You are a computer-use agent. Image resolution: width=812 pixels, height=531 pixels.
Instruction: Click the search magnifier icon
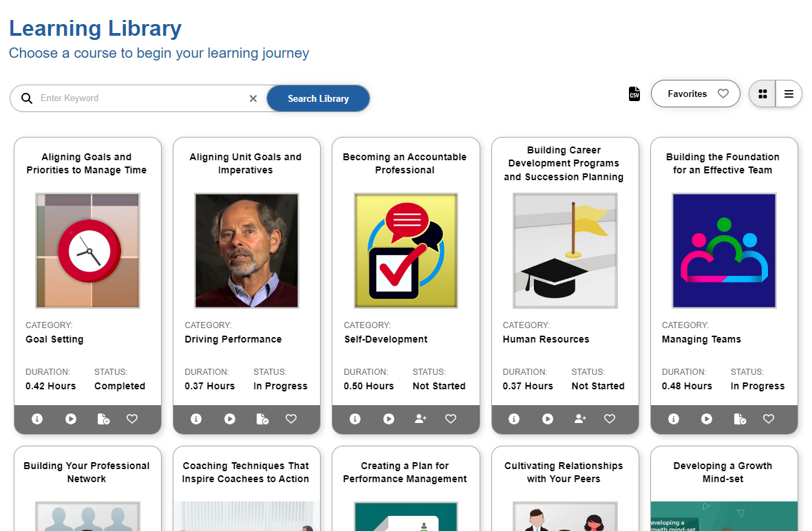(x=26, y=98)
